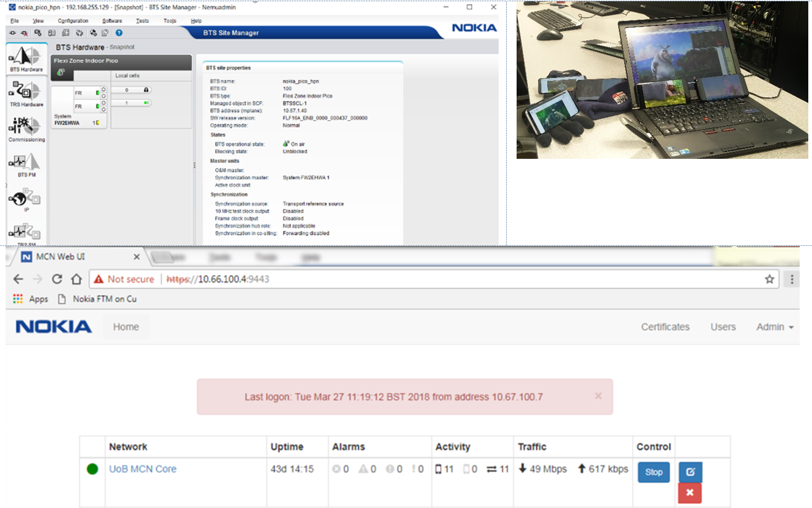The width and height of the screenshot is (812, 508).
Task: Click the On air operational state value
Action: point(294,144)
